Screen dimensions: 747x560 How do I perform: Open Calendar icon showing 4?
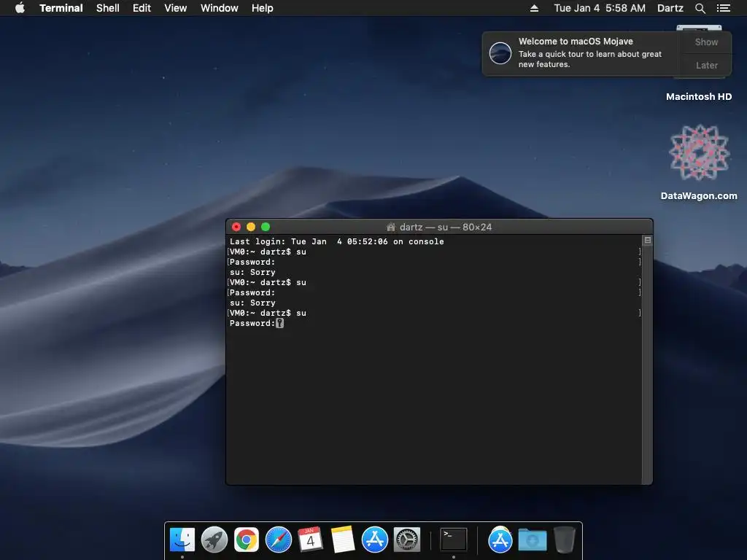[310, 540]
